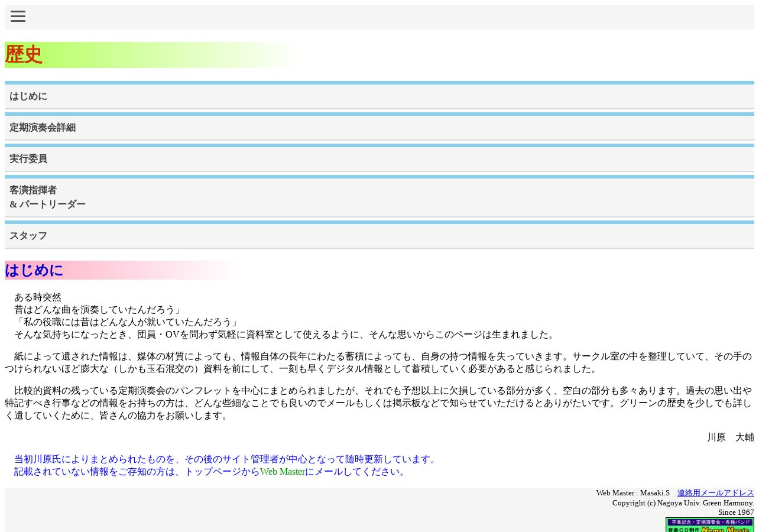Select the はじめに menu item
759x532 pixels.
tap(379, 96)
